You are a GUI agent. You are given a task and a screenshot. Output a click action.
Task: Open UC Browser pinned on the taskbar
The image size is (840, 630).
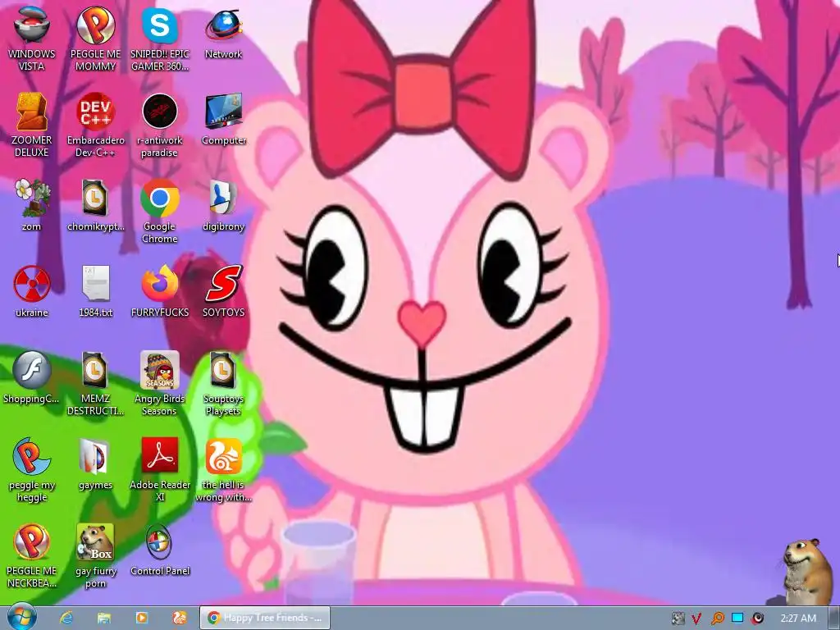click(179, 618)
